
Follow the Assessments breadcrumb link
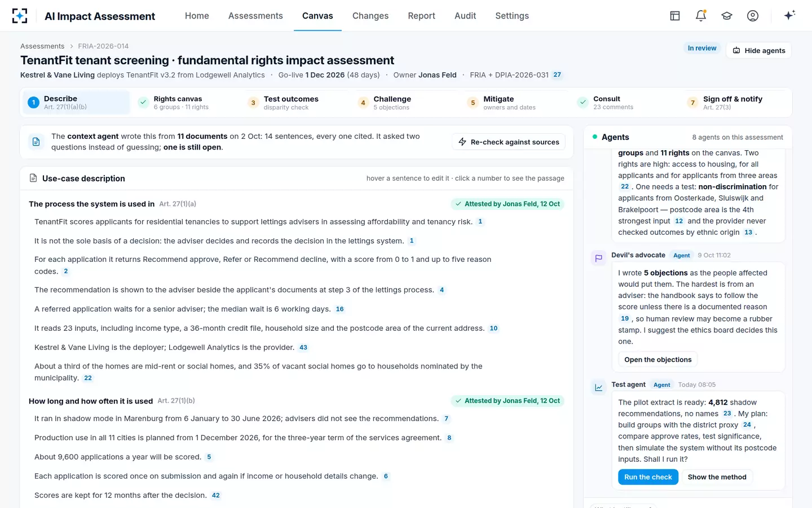(x=42, y=46)
